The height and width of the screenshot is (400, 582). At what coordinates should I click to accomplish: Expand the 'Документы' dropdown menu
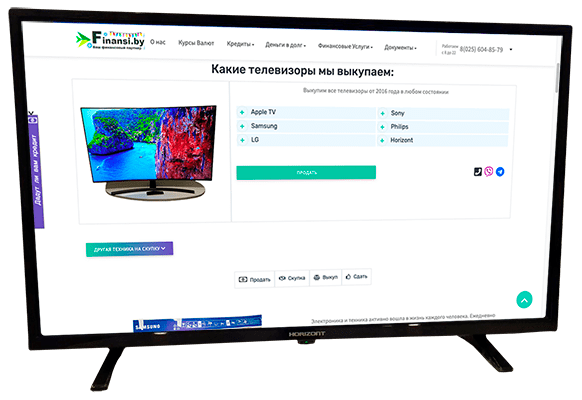[x=400, y=47]
